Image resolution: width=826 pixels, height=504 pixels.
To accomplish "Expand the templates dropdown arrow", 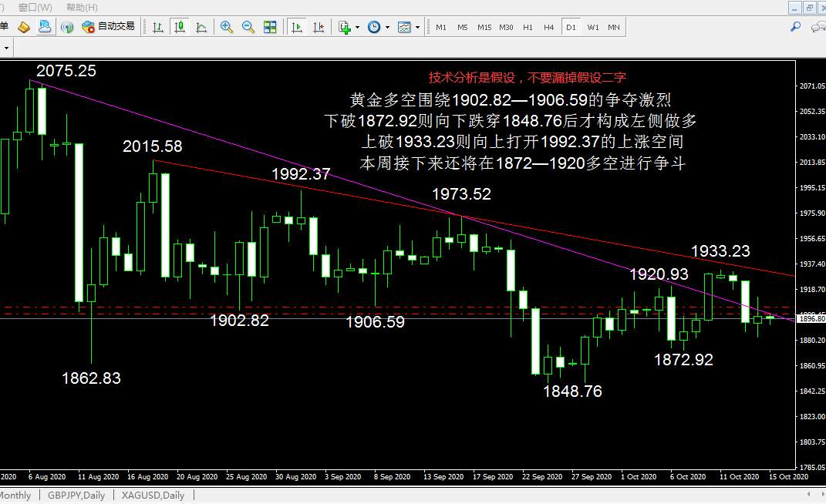I will point(417,27).
